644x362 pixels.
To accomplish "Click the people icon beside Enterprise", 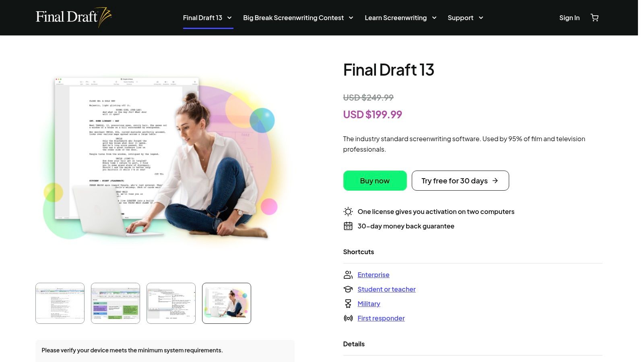I will [x=348, y=275].
